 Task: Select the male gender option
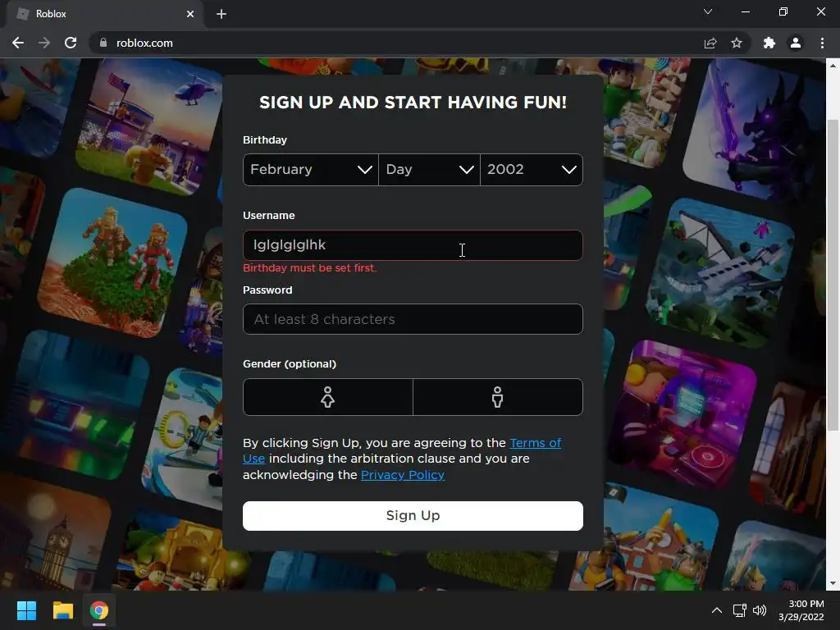pos(498,397)
